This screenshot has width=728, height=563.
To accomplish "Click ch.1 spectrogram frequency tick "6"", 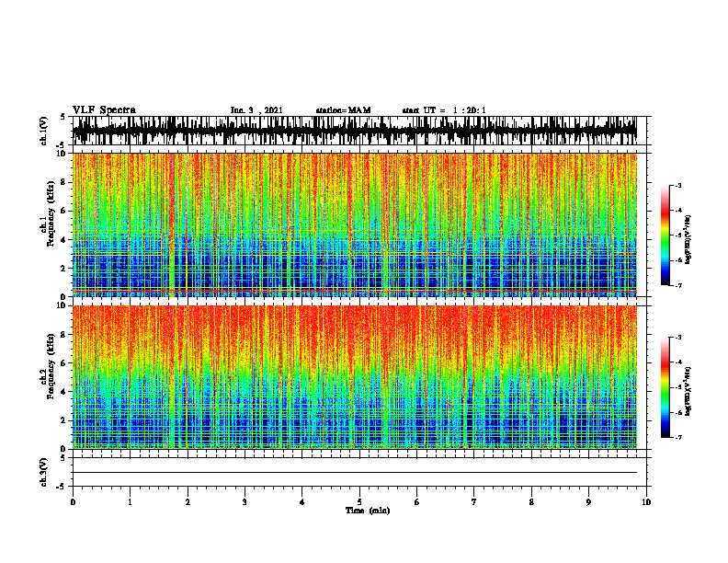I will tap(64, 211).
